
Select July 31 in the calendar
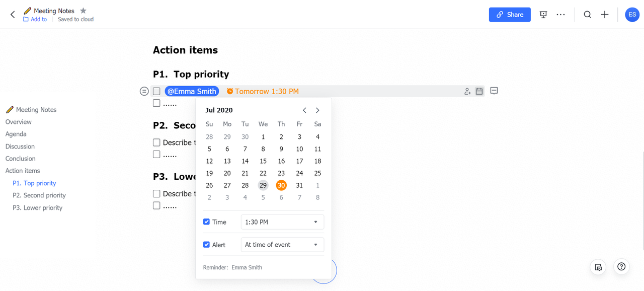[299, 185]
